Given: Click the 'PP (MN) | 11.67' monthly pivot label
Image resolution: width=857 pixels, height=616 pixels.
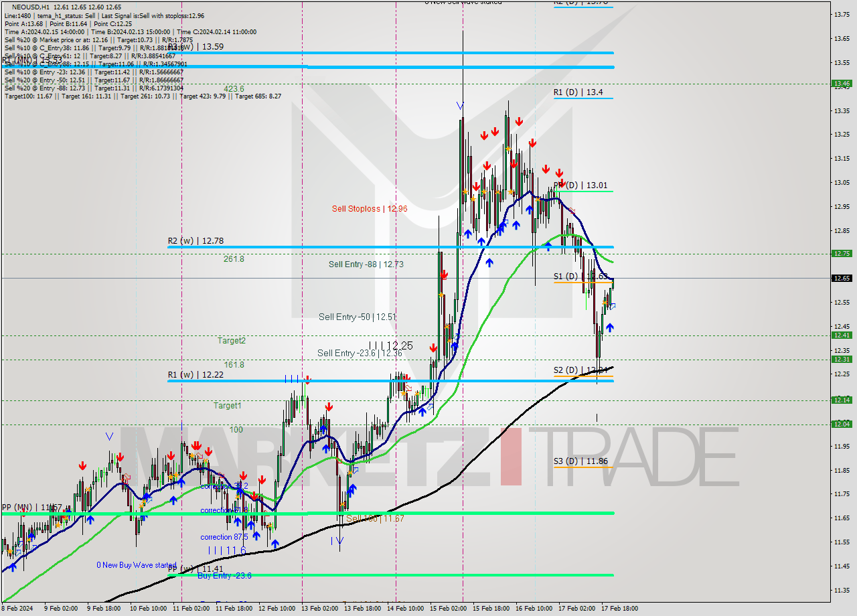Looking at the screenshot, I should [x=32, y=508].
